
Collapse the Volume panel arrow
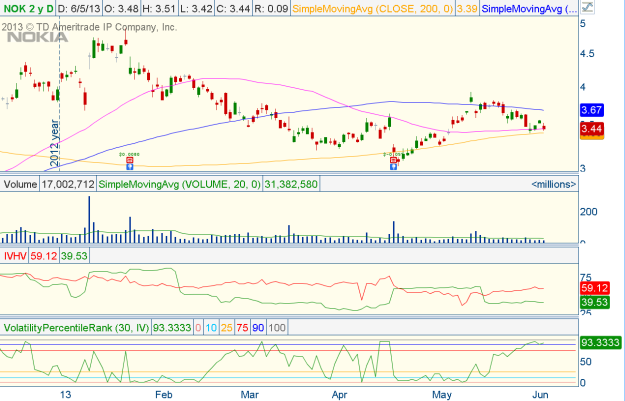click(x=587, y=185)
